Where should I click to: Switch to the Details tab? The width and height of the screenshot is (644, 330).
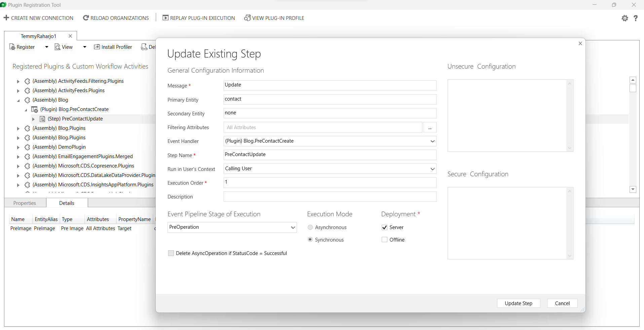[67, 203]
